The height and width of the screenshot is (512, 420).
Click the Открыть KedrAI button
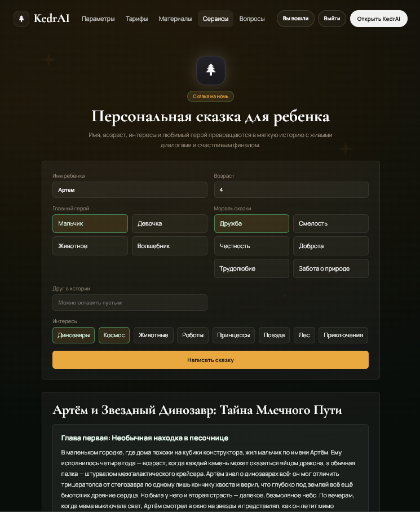(378, 19)
